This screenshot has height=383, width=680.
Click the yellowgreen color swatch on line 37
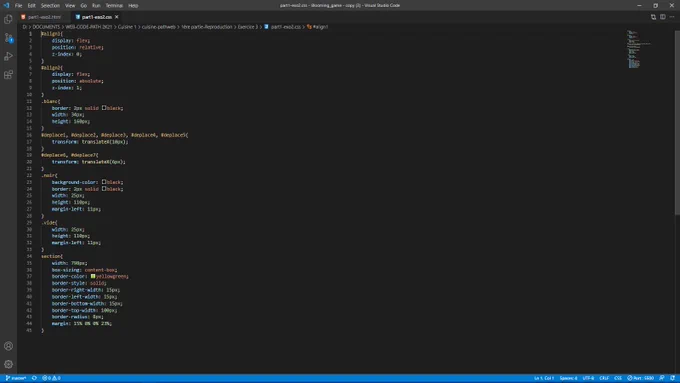click(93, 276)
